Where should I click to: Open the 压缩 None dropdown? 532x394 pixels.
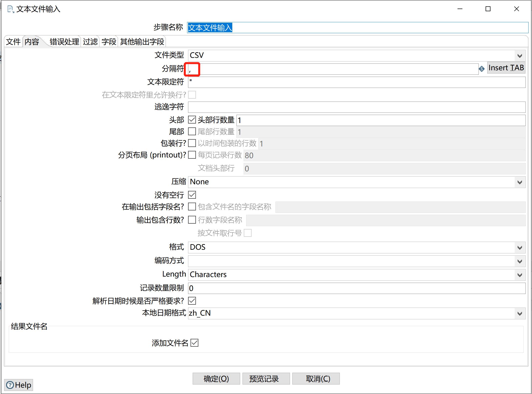[x=520, y=182]
